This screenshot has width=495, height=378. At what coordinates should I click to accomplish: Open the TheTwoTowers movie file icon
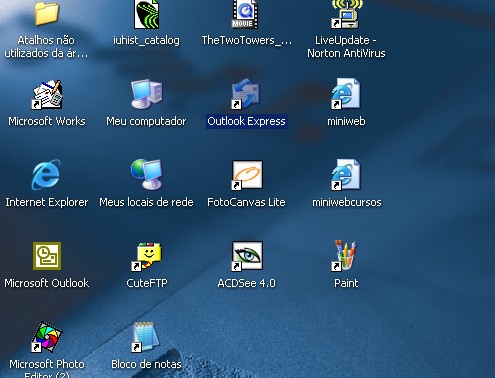[245, 14]
